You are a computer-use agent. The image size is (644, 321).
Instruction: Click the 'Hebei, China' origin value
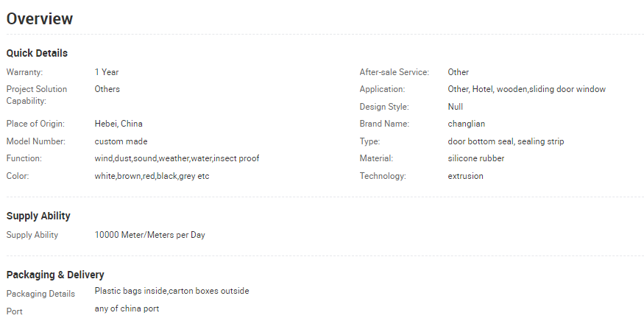118,124
